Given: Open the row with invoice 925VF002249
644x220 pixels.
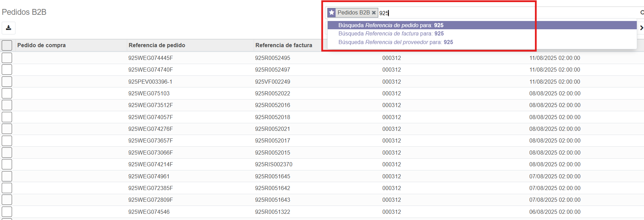Looking at the screenshot, I should click(x=272, y=82).
